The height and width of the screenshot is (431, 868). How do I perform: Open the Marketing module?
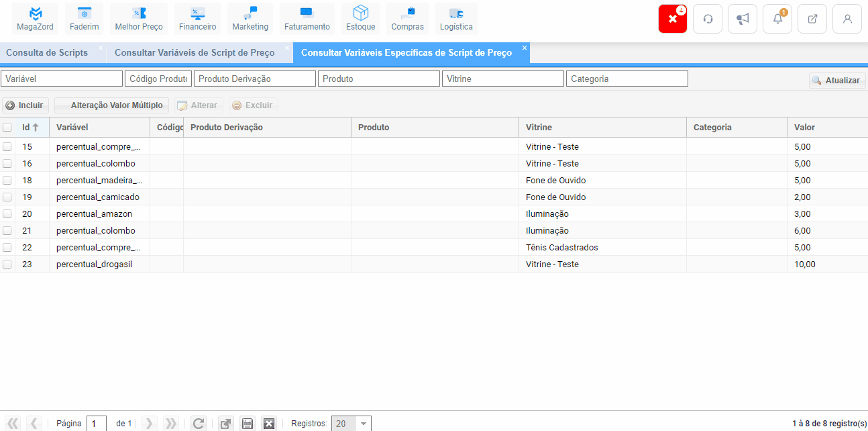(x=250, y=19)
